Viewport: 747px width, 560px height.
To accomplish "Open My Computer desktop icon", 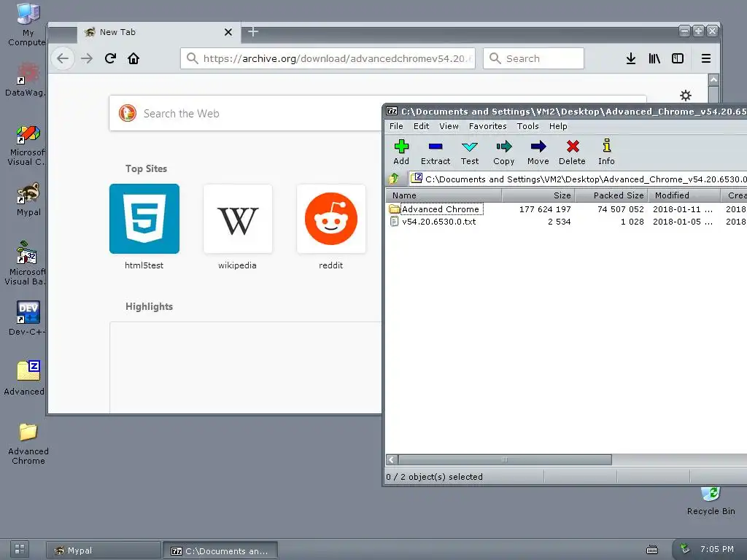I will click(28, 24).
